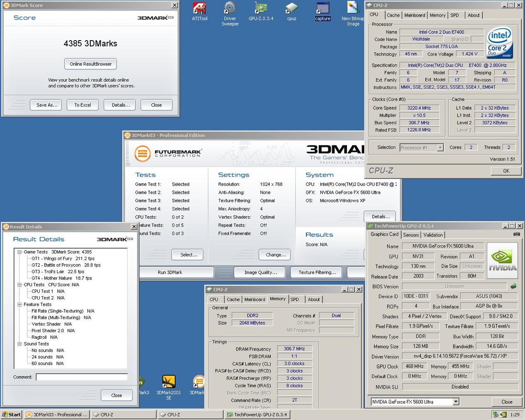
Task: Click the first system tray icon
Action: 496,414
